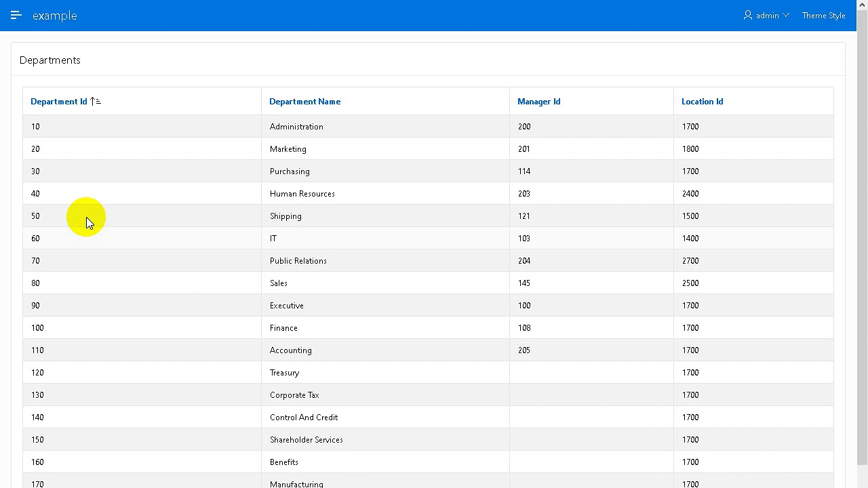Click Location Id value 2700
868x488 pixels.
(690, 261)
